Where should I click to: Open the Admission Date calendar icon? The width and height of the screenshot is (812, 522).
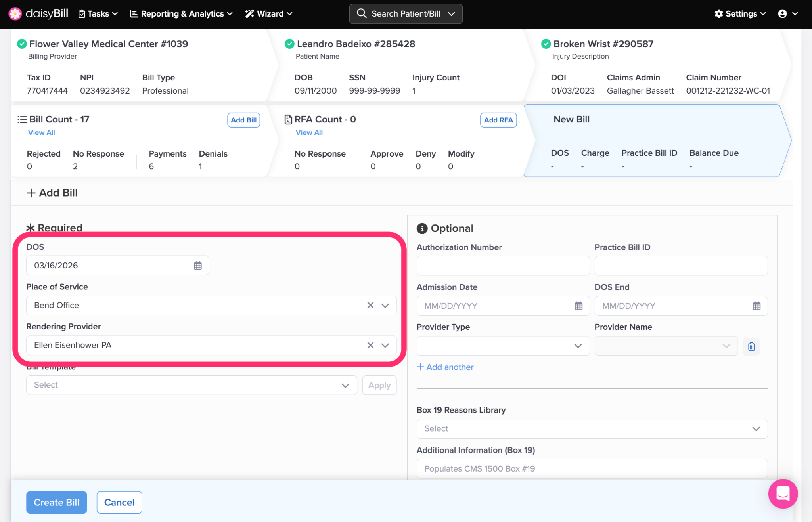[578, 306]
